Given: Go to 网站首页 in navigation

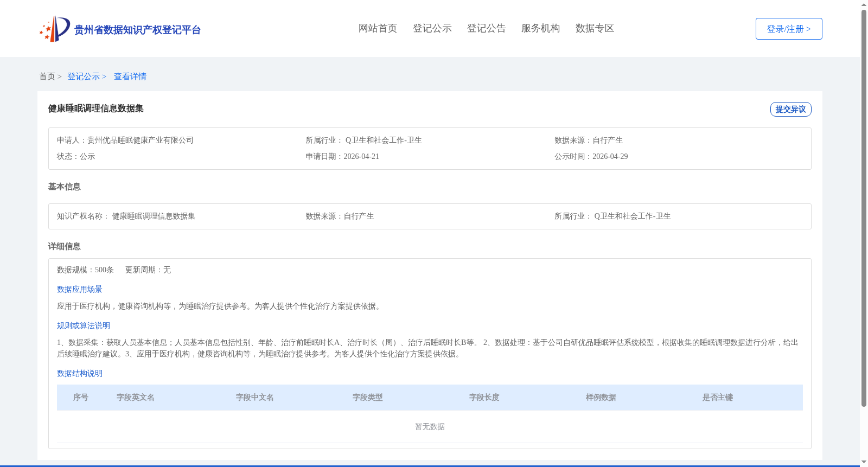Looking at the screenshot, I should (x=378, y=28).
